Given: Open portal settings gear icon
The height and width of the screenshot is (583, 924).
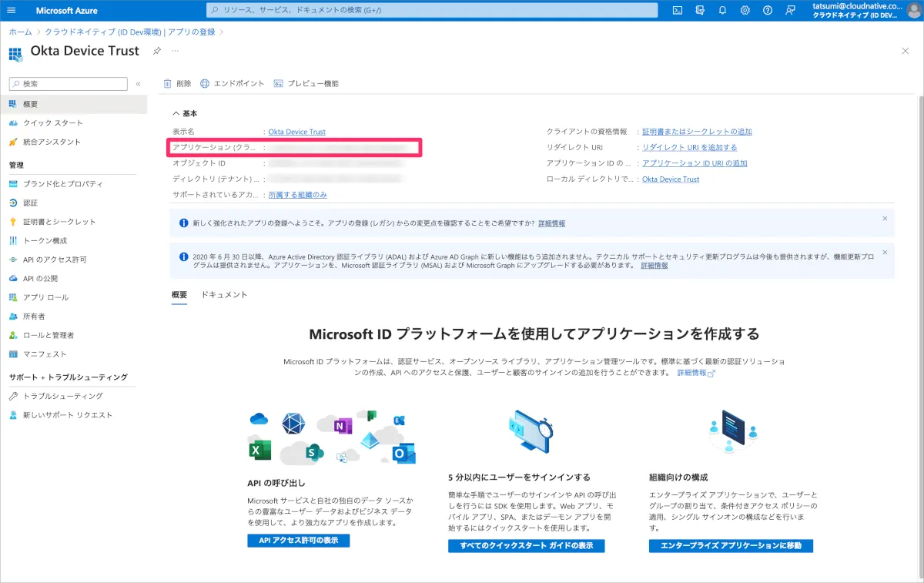Looking at the screenshot, I should point(745,11).
